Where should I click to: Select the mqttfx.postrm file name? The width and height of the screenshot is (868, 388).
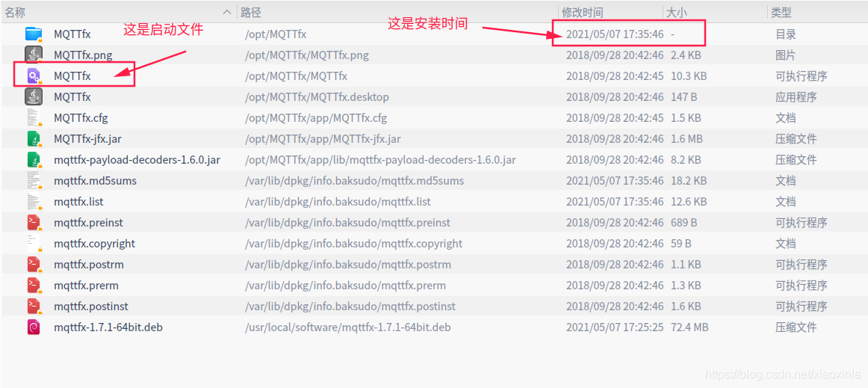[89, 265]
